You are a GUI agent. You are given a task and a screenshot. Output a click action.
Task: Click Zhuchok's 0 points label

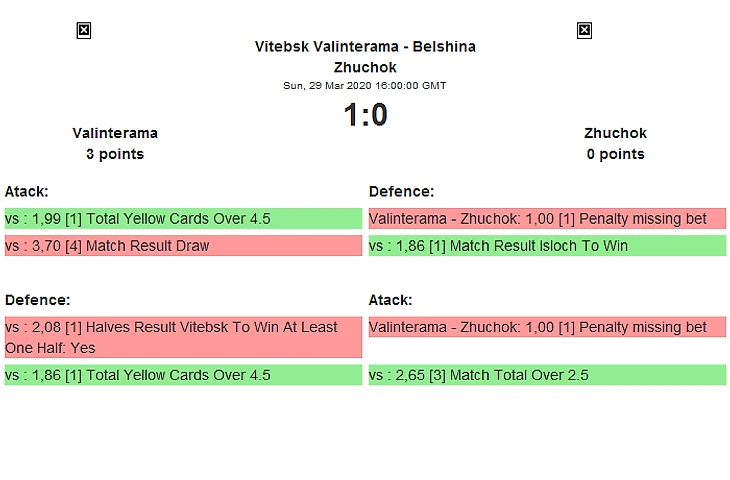615,154
